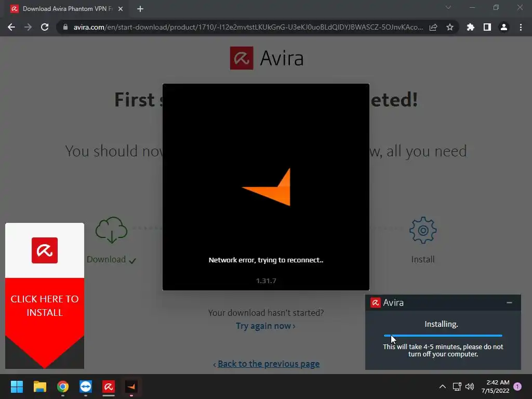Click the Avira installer title icon
Image resolution: width=532 pixels, height=399 pixels.
tap(375, 303)
